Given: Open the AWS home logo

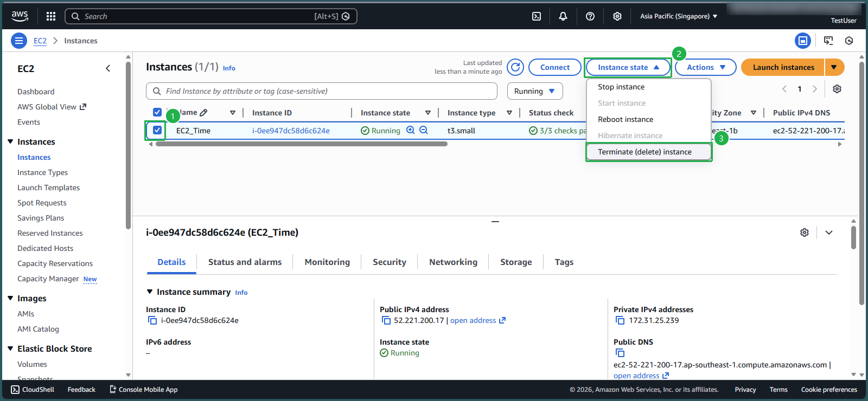Looking at the screenshot, I should [x=20, y=16].
